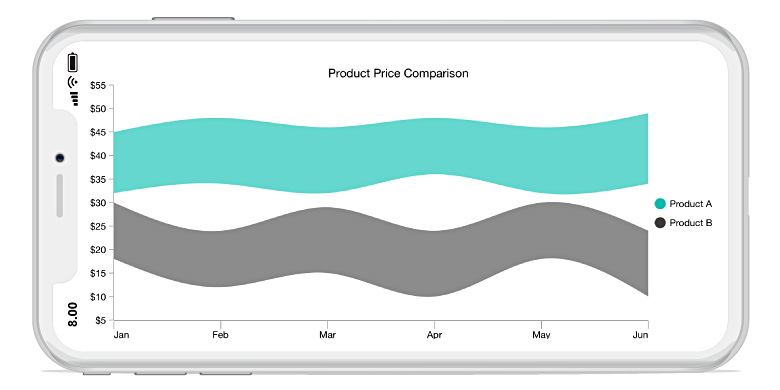Click the $55 y-axis label

98,86
